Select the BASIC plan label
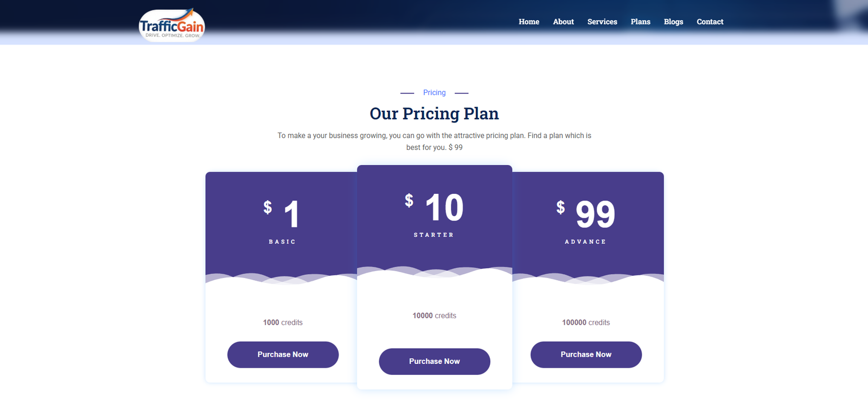The height and width of the screenshot is (416, 868). point(282,242)
